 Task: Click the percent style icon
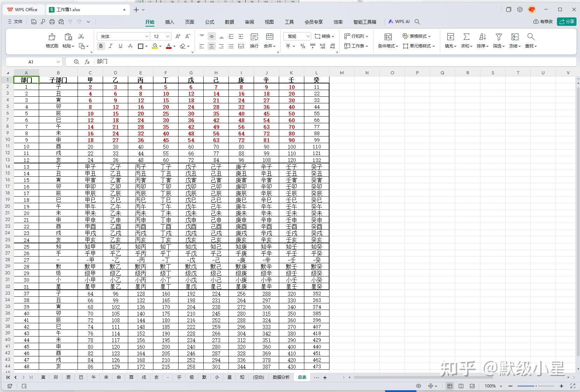[x=303, y=46]
